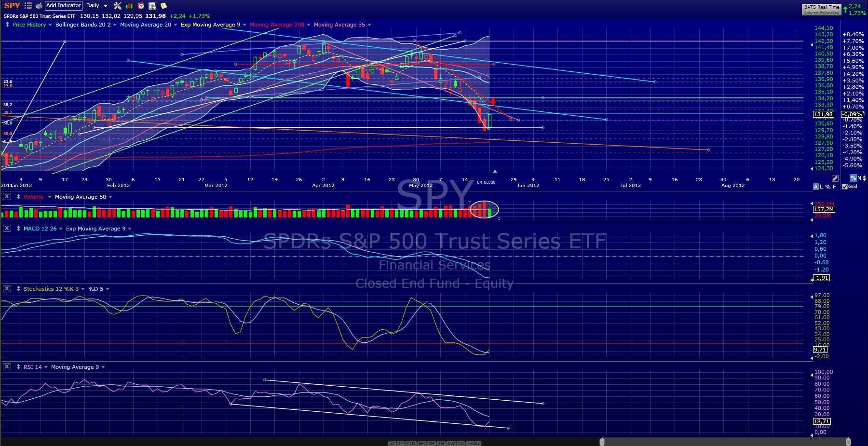Click the right handle of the time range slider
868x446 pixels.
coord(848,442)
